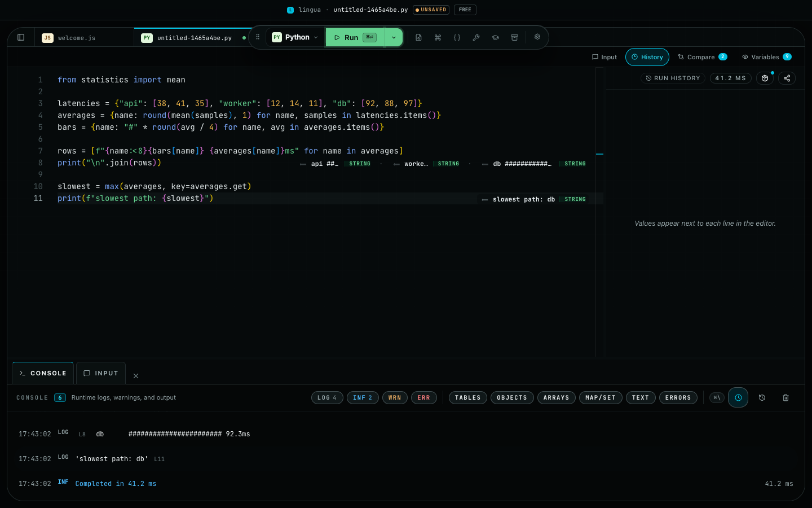
Task: Click the FREE plan badge
Action: coord(465,10)
